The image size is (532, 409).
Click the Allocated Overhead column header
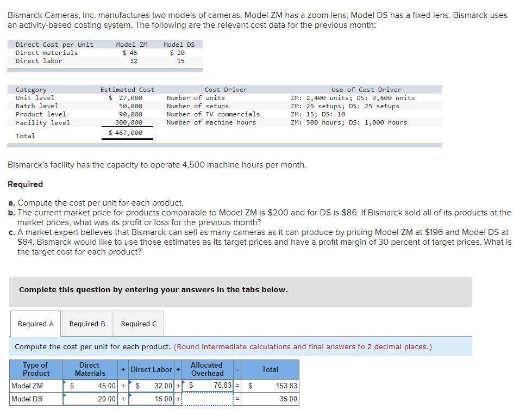click(207, 369)
